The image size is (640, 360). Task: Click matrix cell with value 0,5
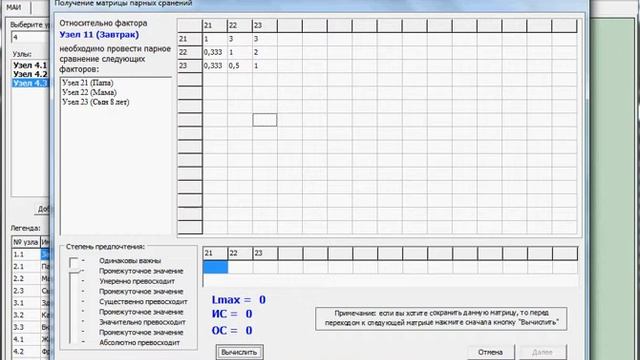click(240, 66)
